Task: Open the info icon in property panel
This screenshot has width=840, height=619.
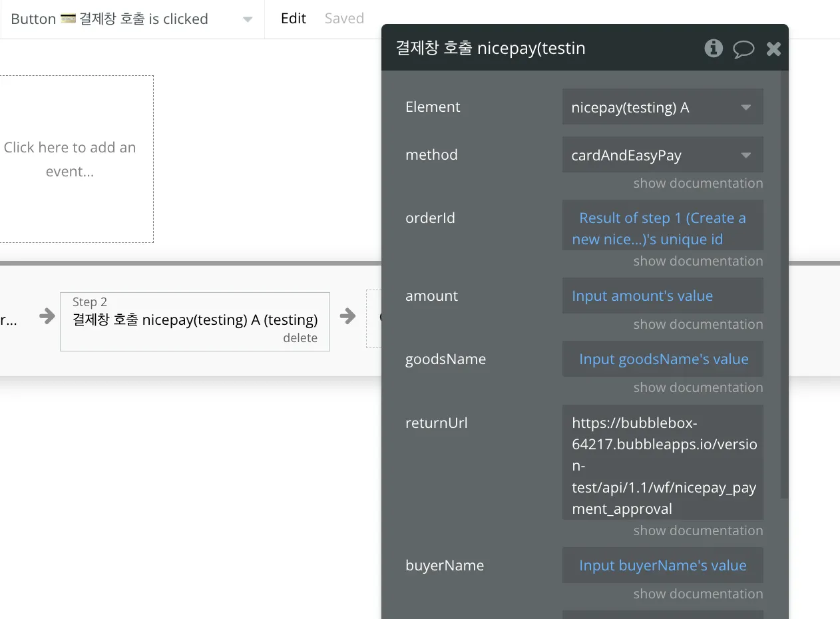Action: coord(714,48)
